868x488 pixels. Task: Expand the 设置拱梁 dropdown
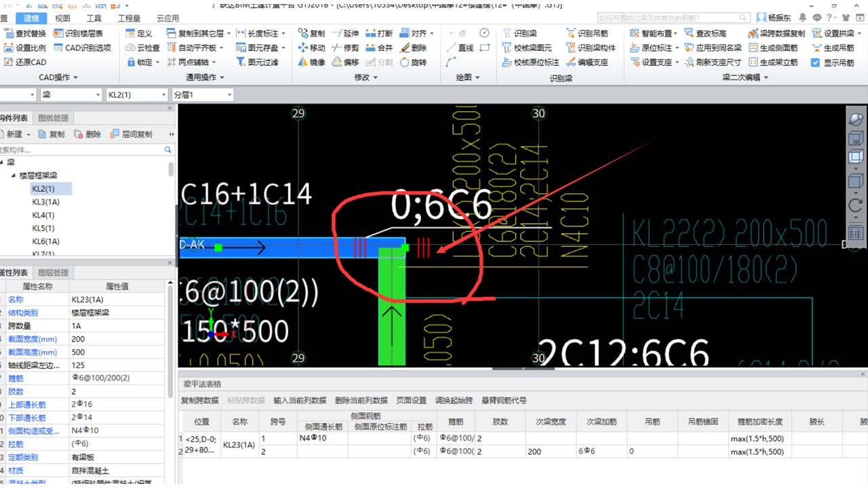tap(858, 33)
